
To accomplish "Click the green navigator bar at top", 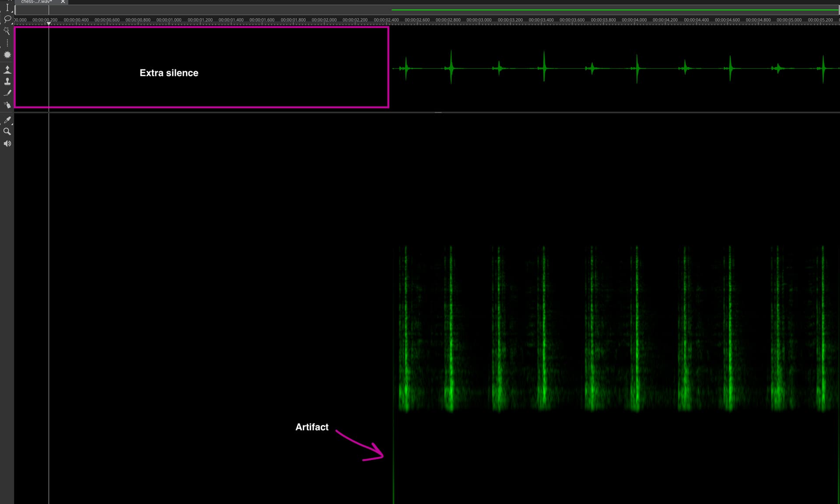I will click(612, 9).
